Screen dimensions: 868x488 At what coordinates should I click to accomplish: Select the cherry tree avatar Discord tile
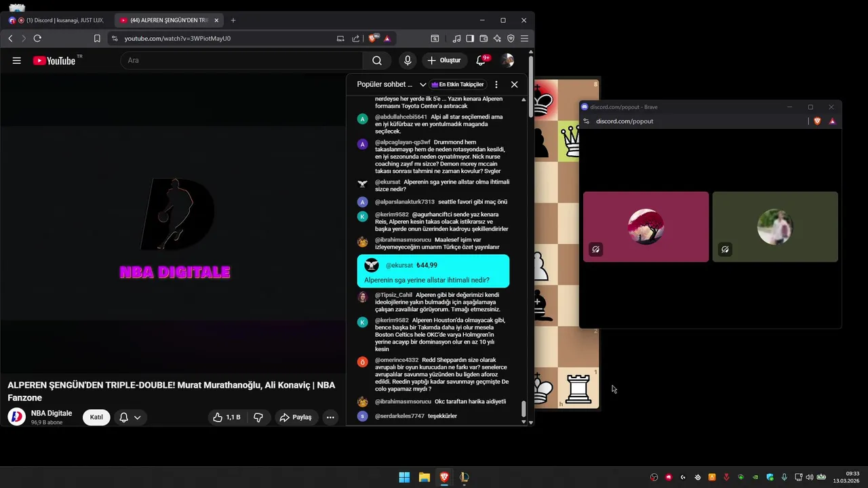click(646, 226)
